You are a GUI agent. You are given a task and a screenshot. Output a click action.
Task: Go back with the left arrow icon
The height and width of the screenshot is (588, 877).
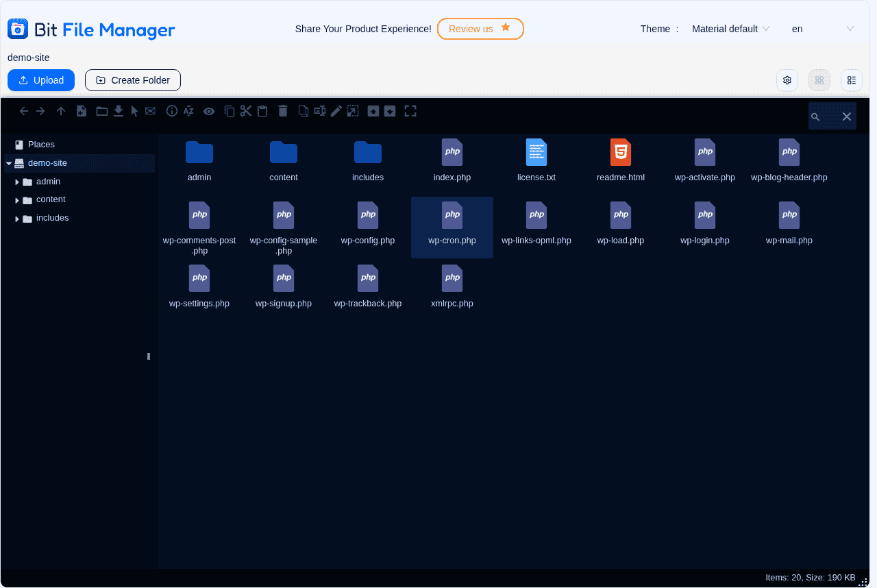24,111
